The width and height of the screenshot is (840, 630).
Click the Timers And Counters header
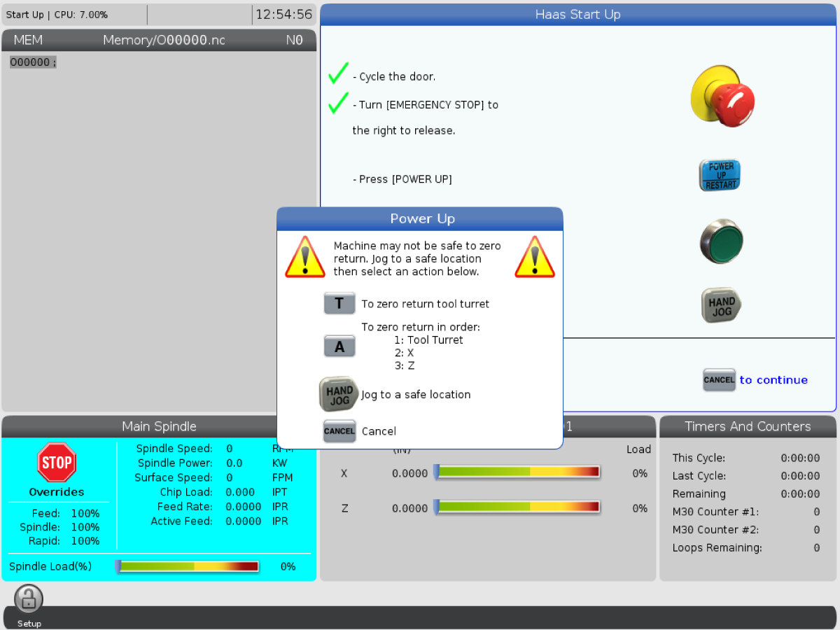click(748, 426)
